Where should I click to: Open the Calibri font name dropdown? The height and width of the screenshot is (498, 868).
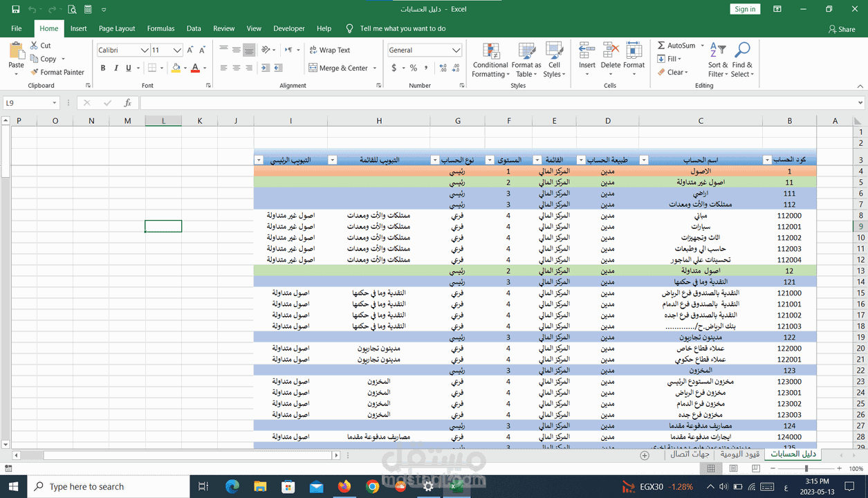pos(145,50)
